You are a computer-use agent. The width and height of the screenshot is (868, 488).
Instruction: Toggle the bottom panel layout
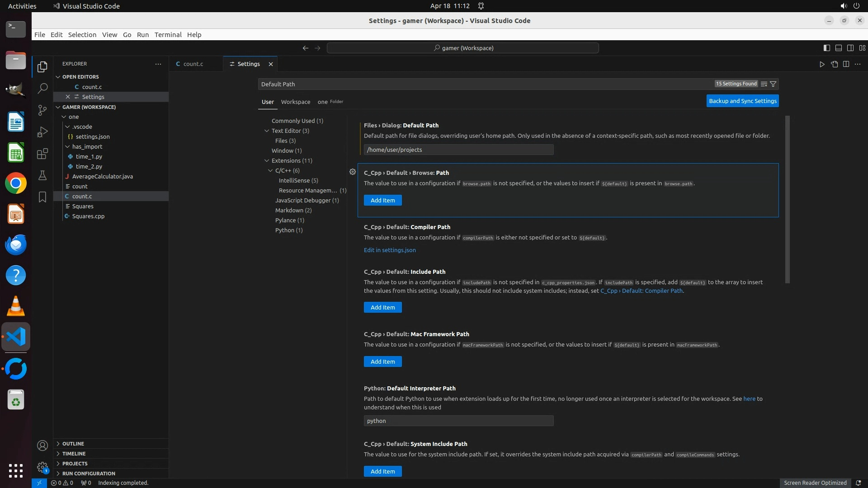coord(838,48)
